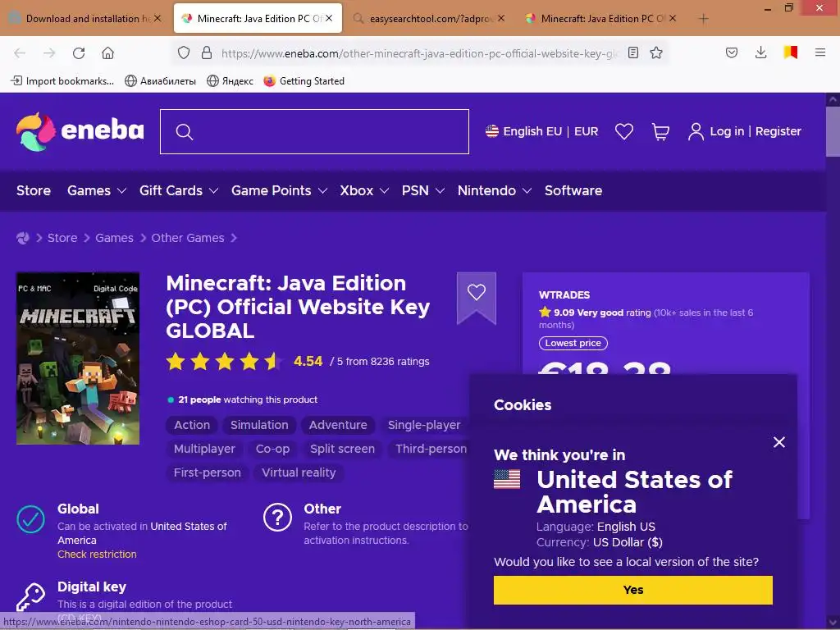
Task: Close the easysearchtool tab
Action: pos(501,18)
